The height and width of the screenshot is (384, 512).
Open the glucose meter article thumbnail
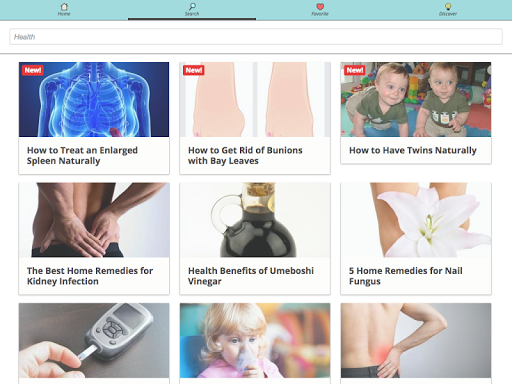point(94,340)
